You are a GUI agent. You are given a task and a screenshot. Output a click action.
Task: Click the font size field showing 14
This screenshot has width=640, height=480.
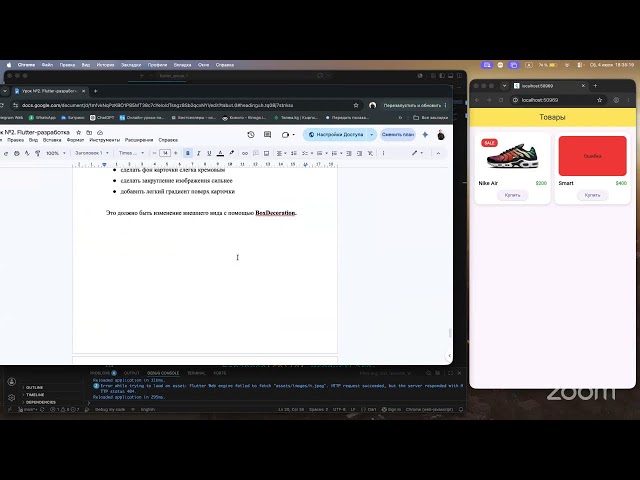pos(165,153)
